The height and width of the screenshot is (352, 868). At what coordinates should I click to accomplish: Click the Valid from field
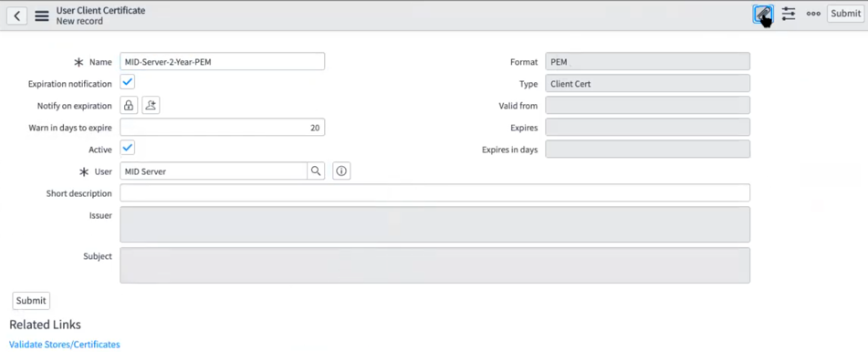tap(648, 105)
